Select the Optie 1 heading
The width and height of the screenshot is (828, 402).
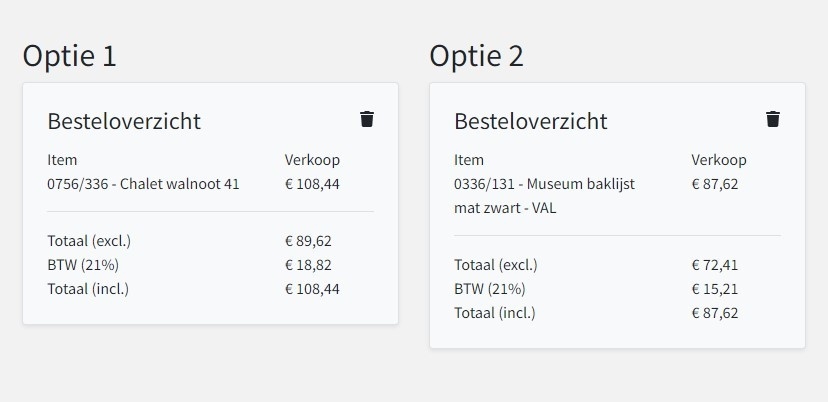pyautogui.click(x=69, y=55)
